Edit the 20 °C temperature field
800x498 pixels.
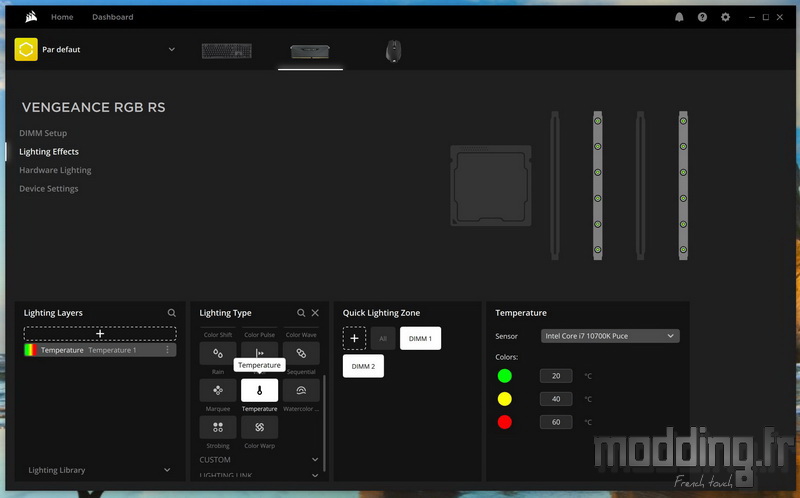[556, 376]
